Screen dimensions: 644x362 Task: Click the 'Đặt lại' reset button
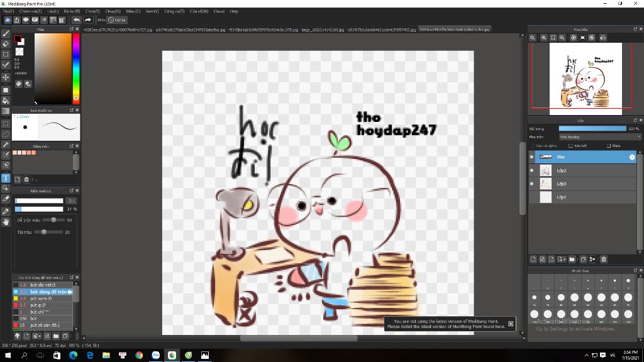coord(117,19)
